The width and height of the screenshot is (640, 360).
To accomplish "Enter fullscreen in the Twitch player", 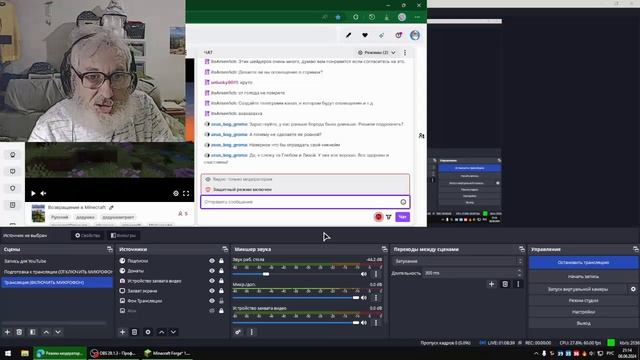I will 186,193.
